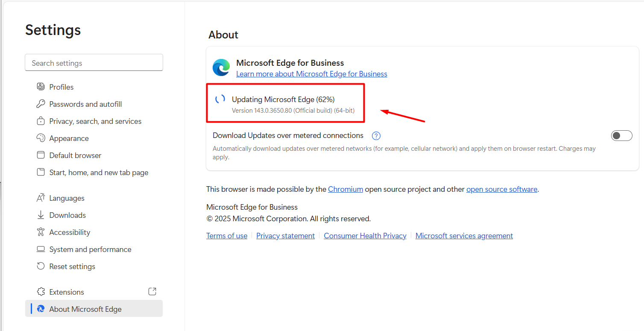Select System and performance

[x=90, y=249]
